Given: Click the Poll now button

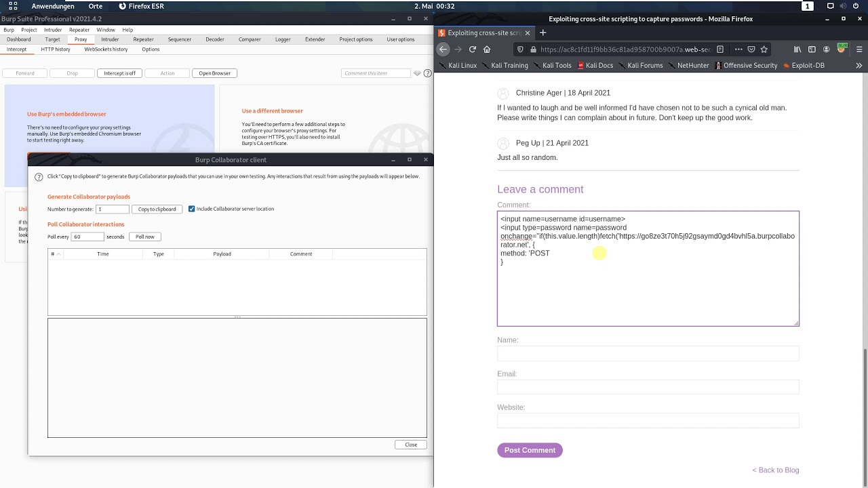Looking at the screenshot, I should click(x=145, y=237).
